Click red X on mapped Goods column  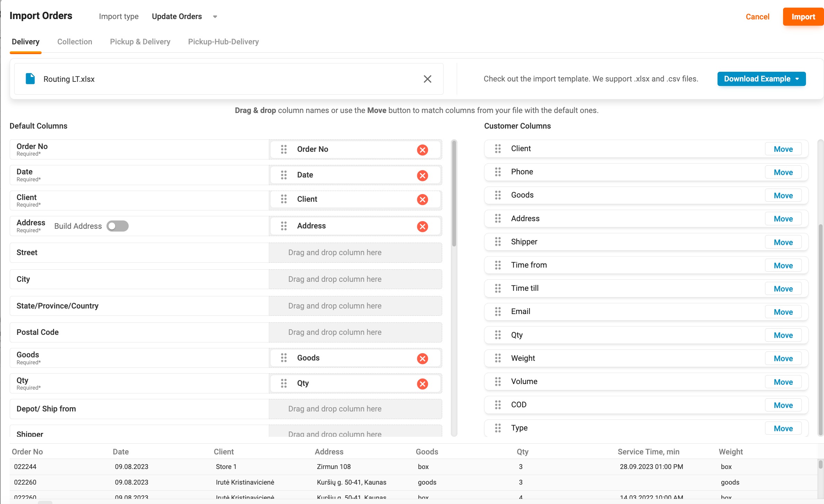422,358
